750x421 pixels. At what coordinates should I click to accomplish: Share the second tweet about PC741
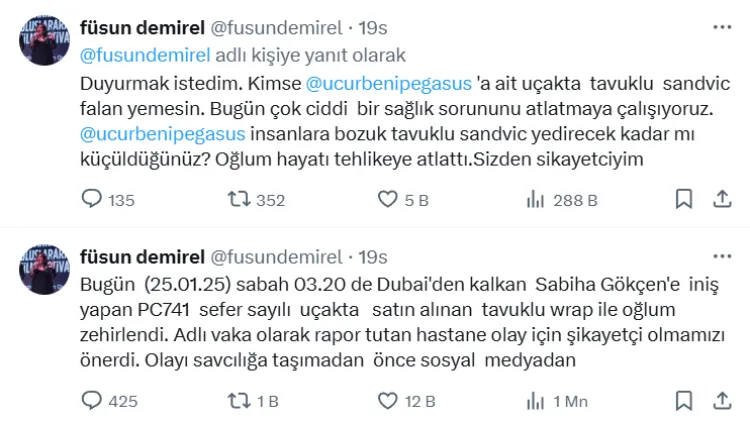tap(721, 400)
